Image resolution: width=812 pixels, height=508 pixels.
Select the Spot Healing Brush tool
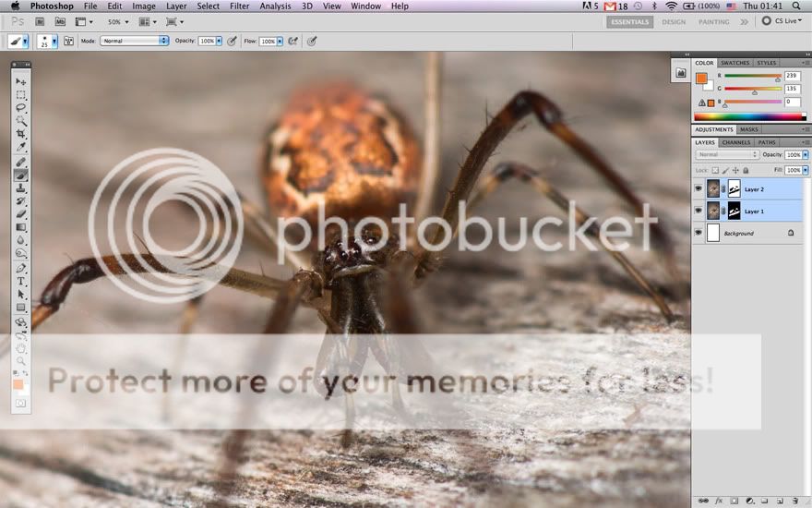click(20, 163)
